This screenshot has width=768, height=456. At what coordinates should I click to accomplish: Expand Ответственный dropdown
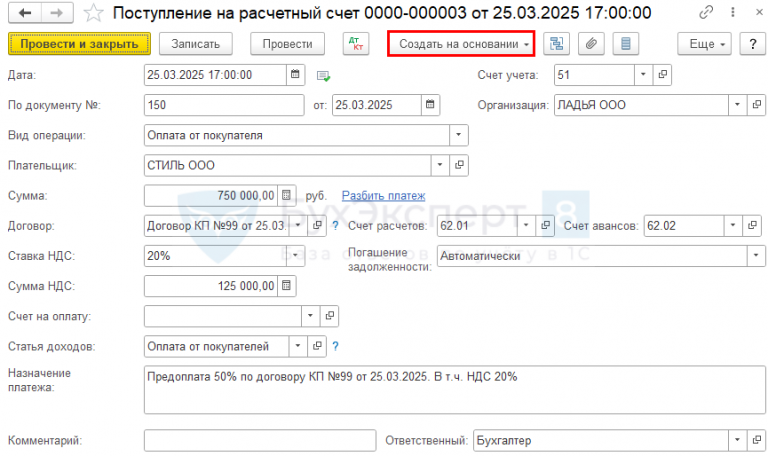click(x=738, y=440)
